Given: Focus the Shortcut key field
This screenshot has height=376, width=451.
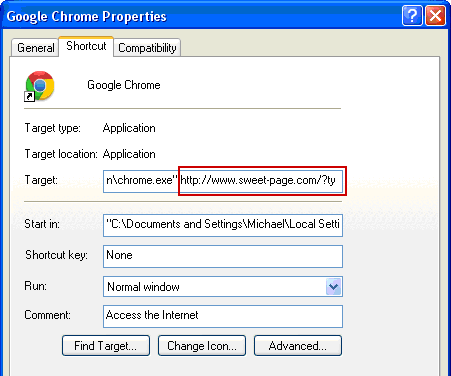Looking at the screenshot, I should (x=223, y=256).
